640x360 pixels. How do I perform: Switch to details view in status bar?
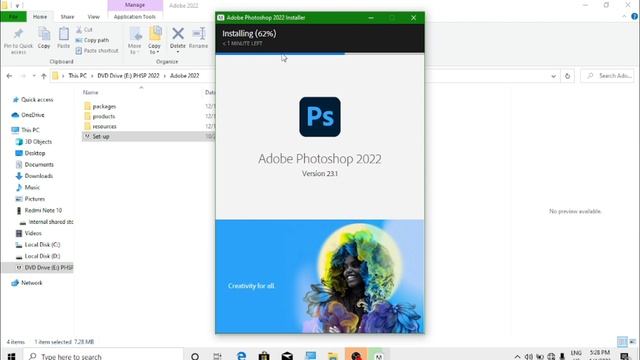coord(622,342)
